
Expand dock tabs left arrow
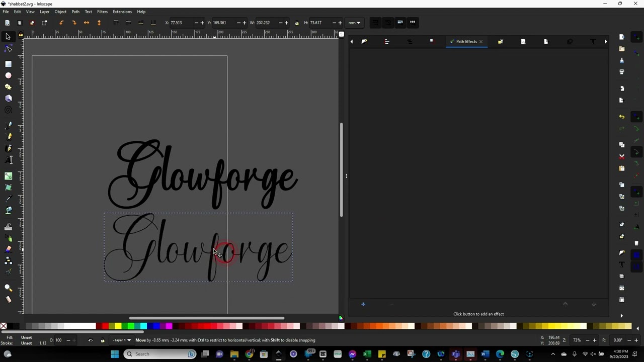click(x=352, y=42)
